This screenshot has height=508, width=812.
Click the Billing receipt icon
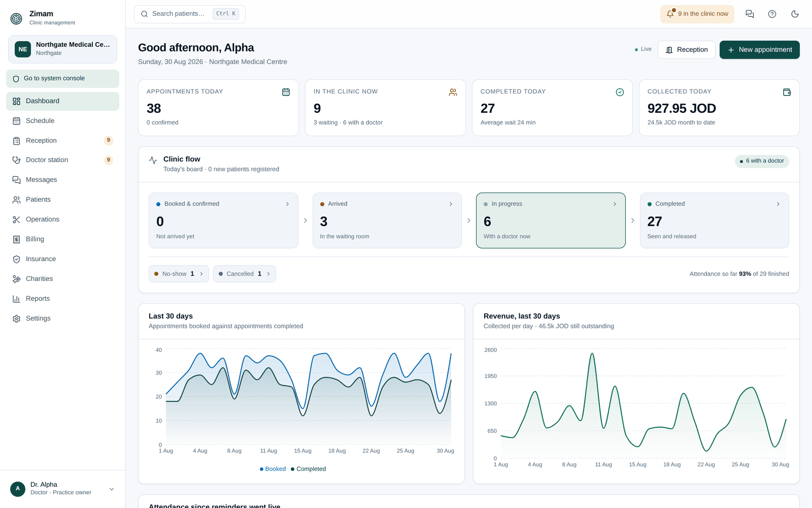coord(16,239)
